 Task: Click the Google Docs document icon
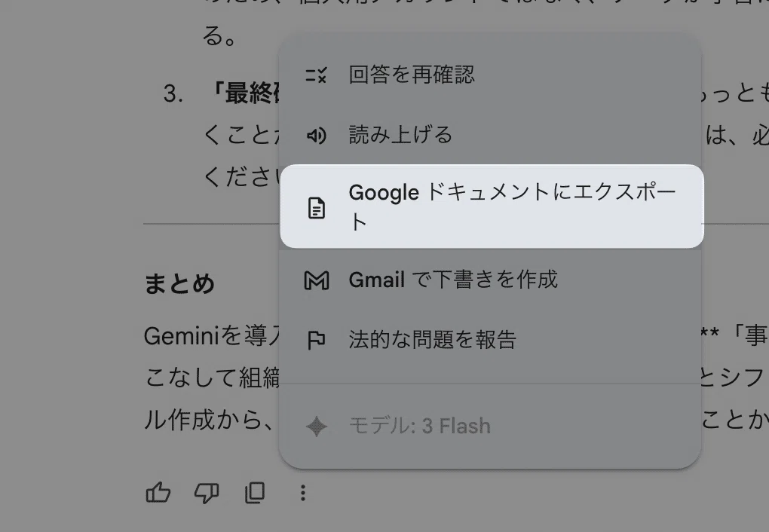[x=317, y=208]
